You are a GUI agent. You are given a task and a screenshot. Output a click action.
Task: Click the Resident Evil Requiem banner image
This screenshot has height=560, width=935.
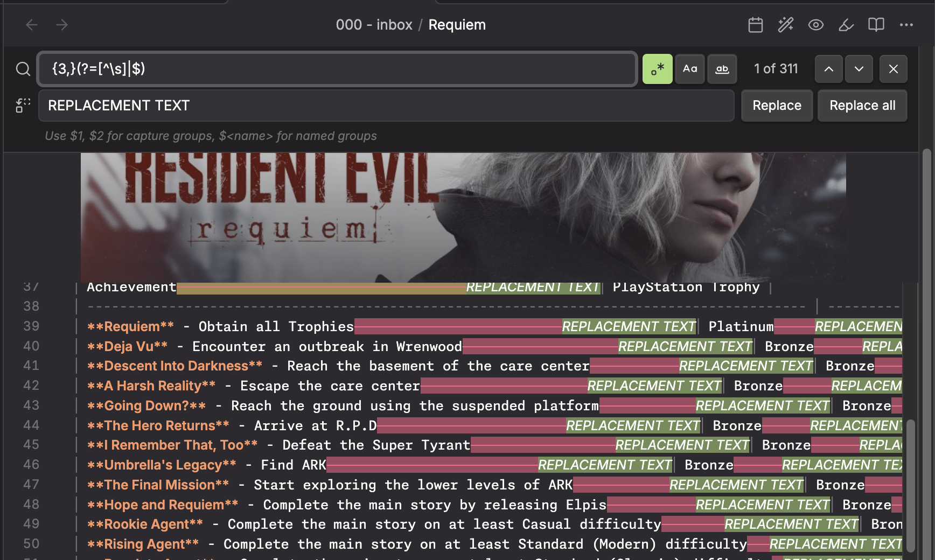tap(463, 218)
